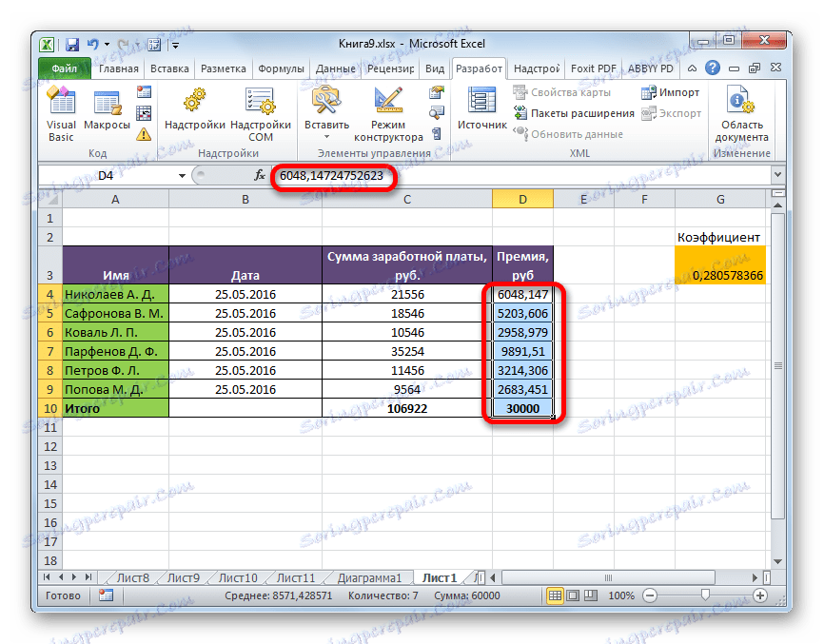824x644 pixels.
Task: Switch to sheet Диаграмма1
Action: (x=369, y=577)
